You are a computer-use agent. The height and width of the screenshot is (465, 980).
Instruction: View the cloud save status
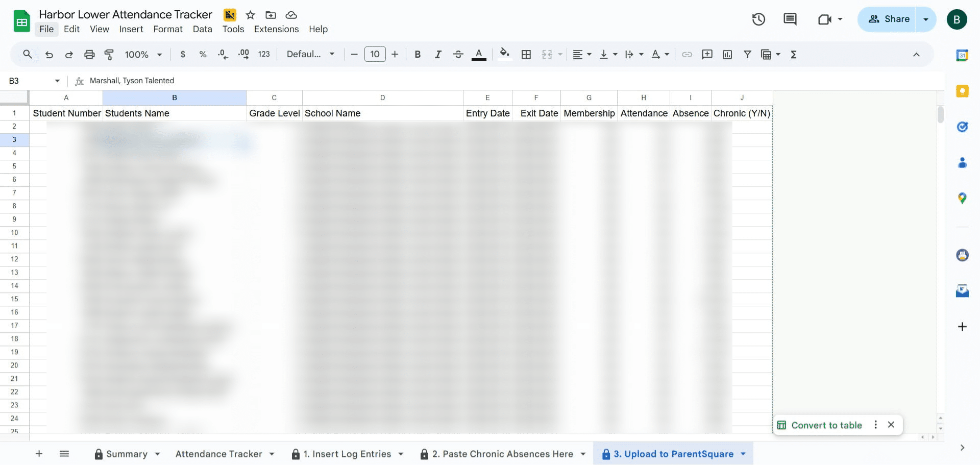(x=291, y=15)
